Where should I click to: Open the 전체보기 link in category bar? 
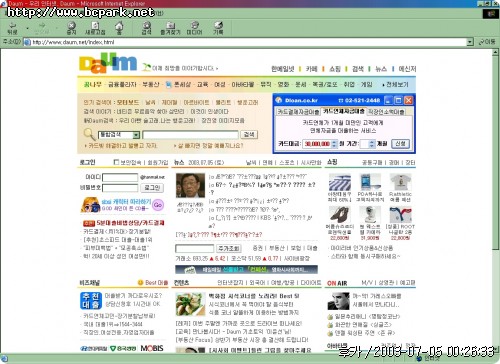(x=397, y=84)
